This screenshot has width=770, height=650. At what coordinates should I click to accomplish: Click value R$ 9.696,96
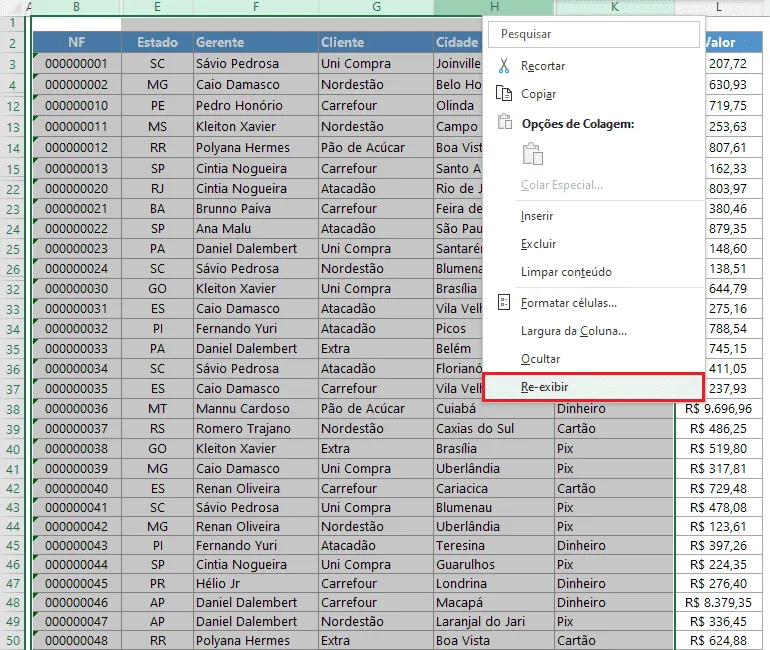[x=718, y=408]
